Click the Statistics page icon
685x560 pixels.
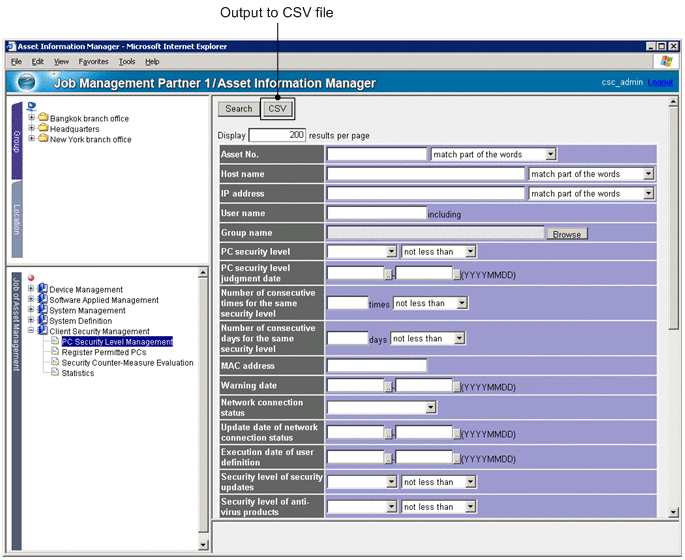point(55,373)
